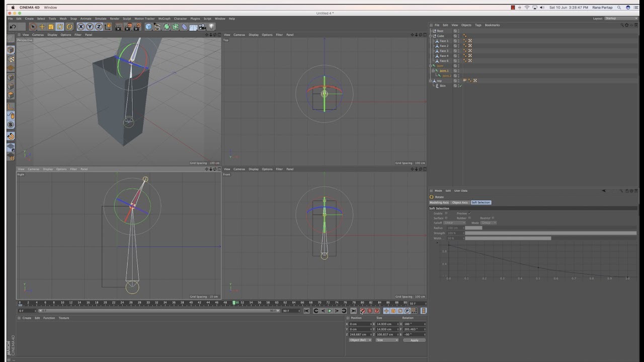Toggle the Z axis lock
This screenshot has height=362, width=644.
pos(99,27)
